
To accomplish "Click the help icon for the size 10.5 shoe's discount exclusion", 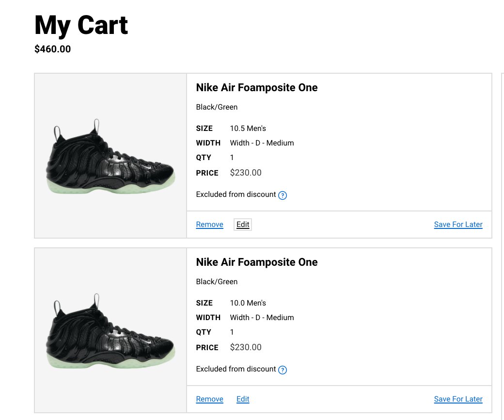I will pyautogui.click(x=283, y=195).
